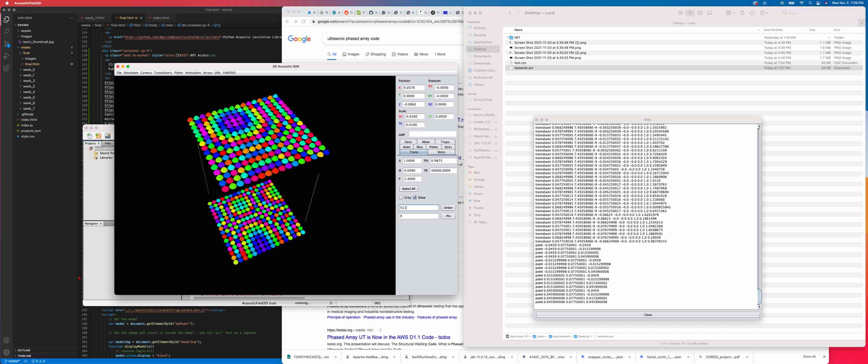Open the group-by dropdown in Finder toolbar
Image resolution: width=868 pixels, height=364 pixels.
tap(730, 12)
